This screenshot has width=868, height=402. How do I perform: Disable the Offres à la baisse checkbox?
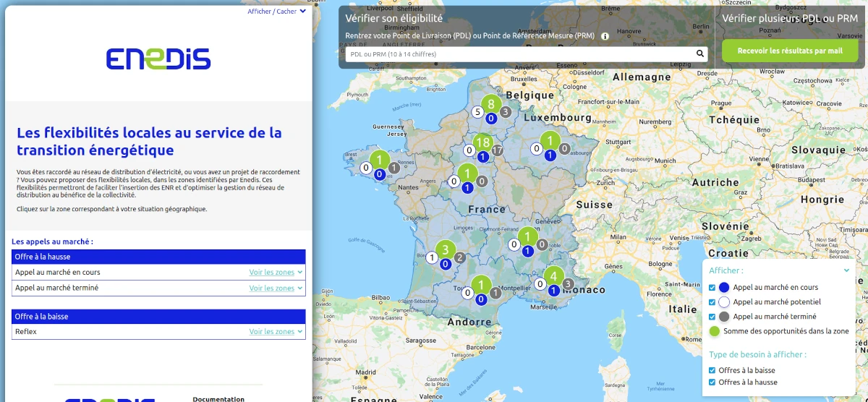click(712, 370)
